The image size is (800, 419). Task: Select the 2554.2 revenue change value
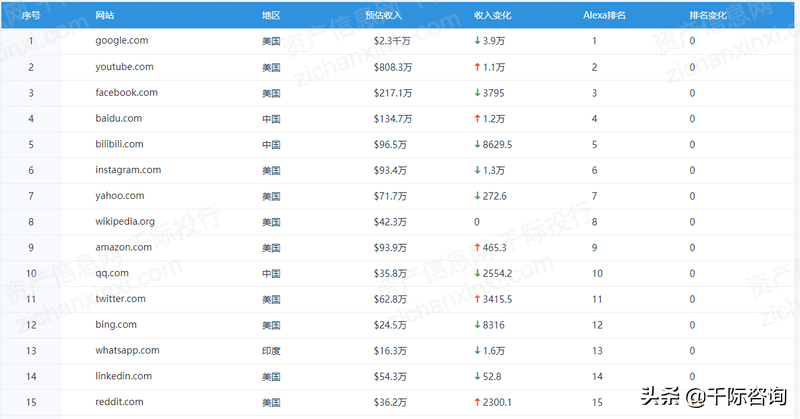[497, 274]
